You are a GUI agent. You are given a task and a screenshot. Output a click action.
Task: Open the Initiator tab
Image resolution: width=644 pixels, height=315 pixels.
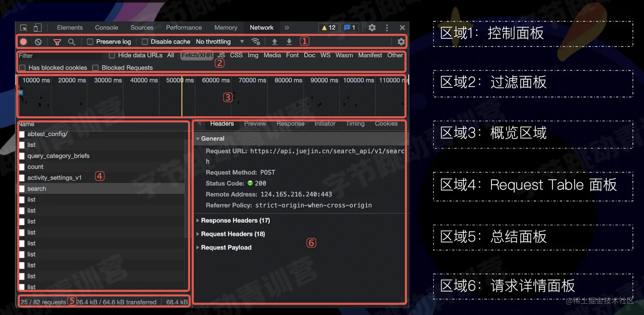point(325,123)
